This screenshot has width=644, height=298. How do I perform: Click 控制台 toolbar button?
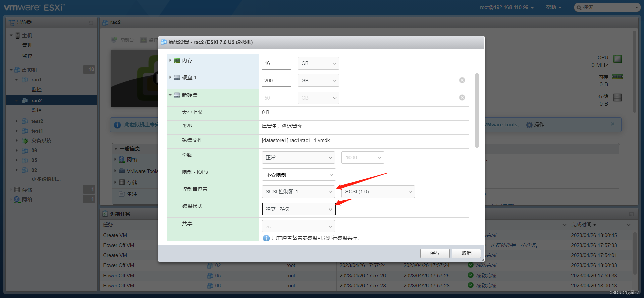coord(123,40)
